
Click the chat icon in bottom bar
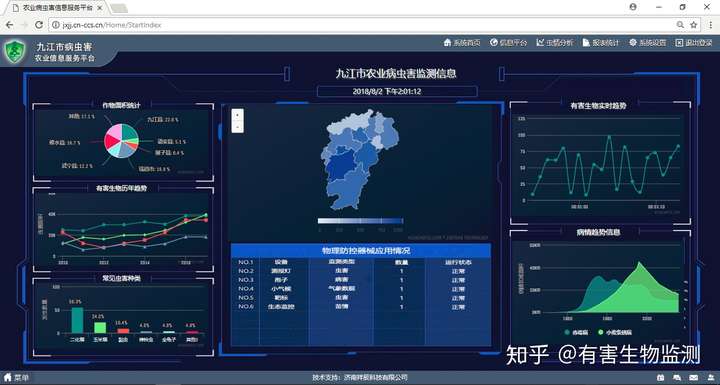[x=677, y=378]
